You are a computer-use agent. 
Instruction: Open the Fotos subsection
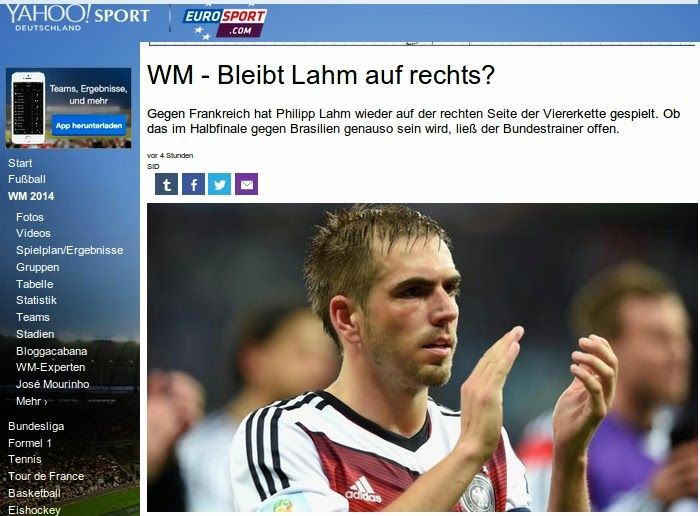click(x=30, y=217)
